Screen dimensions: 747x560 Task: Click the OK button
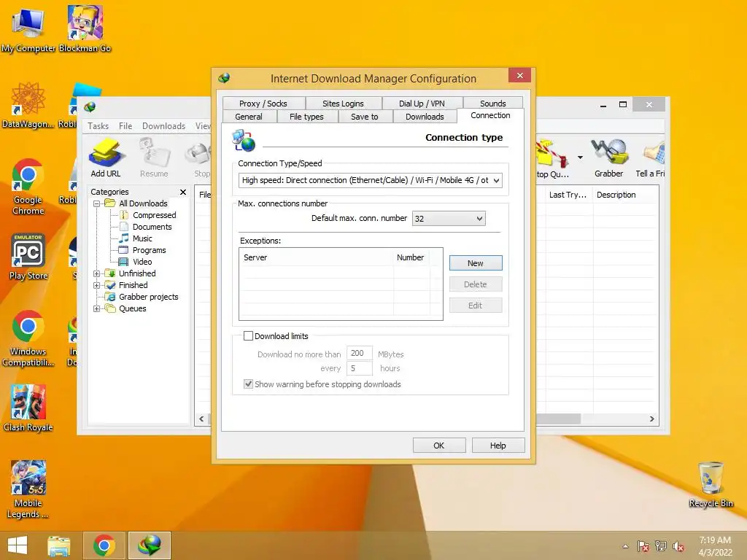pyautogui.click(x=438, y=446)
